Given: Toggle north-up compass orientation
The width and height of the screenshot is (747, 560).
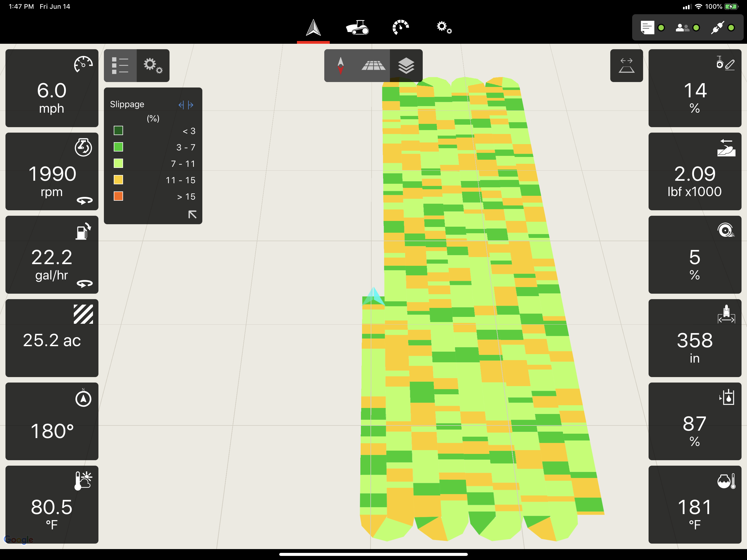Looking at the screenshot, I should click(x=340, y=66).
